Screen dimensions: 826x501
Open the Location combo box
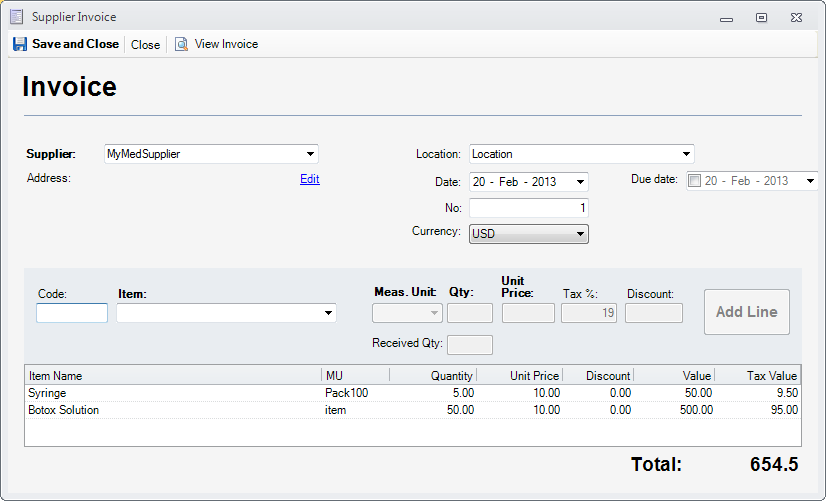(x=686, y=154)
